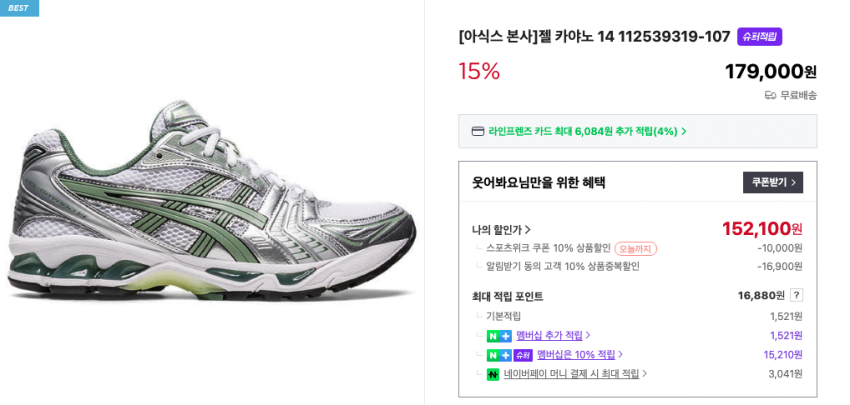Click the 오늘까지 coupon tag
This screenshot has height=405, width=850.
(635, 249)
